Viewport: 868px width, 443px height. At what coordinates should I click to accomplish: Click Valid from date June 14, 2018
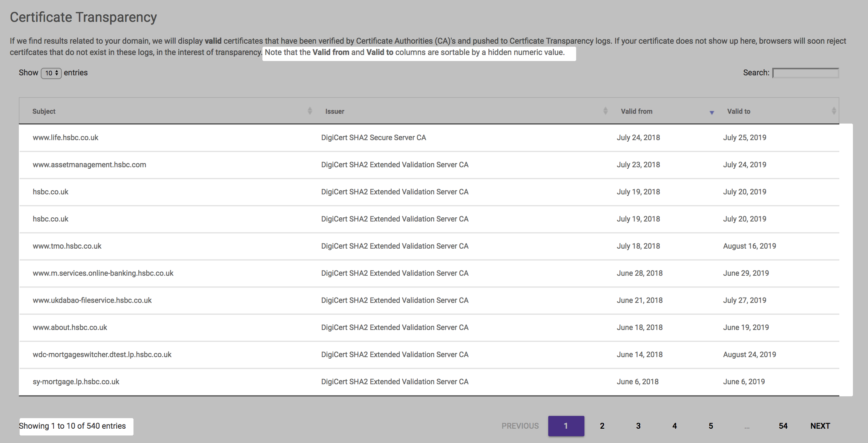639,355
